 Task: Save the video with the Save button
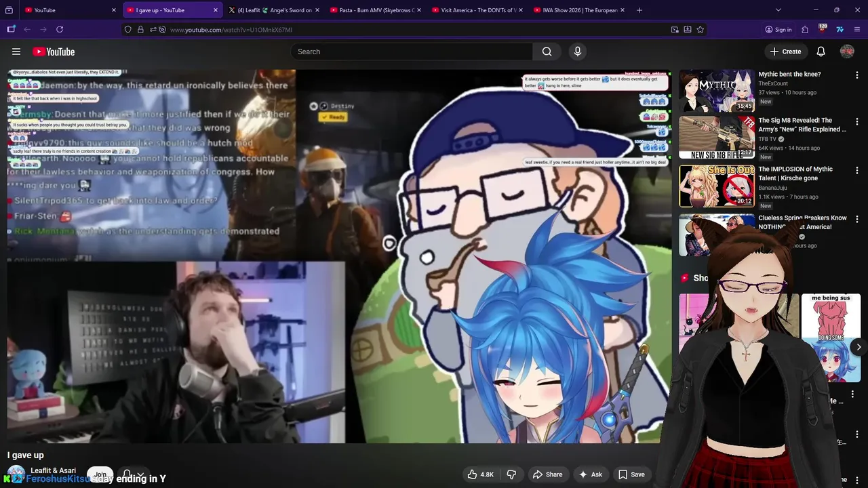tap(631, 474)
